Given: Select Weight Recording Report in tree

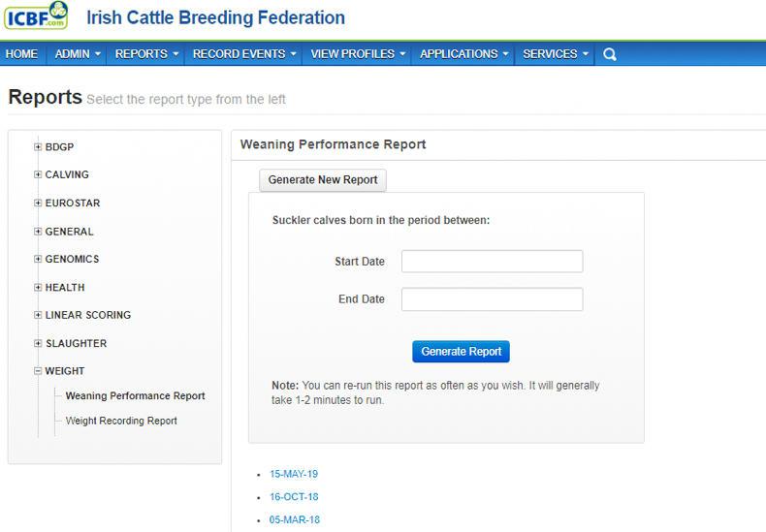Looking at the screenshot, I should 121,422.
